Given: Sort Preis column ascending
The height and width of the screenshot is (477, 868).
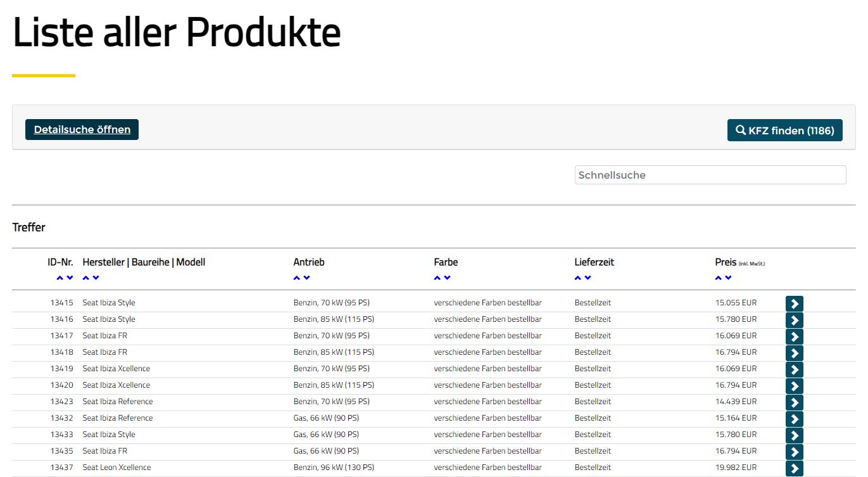Looking at the screenshot, I should (x=718, y=278).
